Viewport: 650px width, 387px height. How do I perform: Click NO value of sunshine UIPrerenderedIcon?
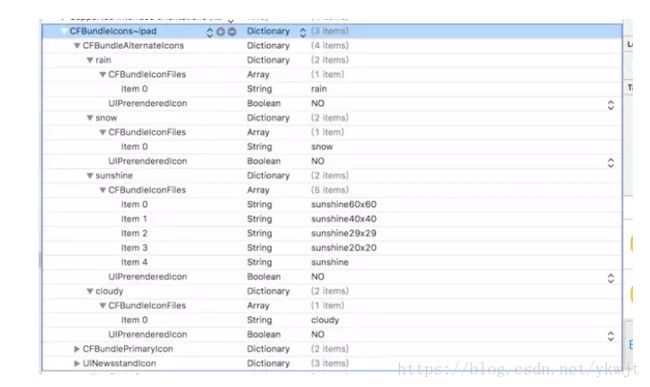pos(318,277)
